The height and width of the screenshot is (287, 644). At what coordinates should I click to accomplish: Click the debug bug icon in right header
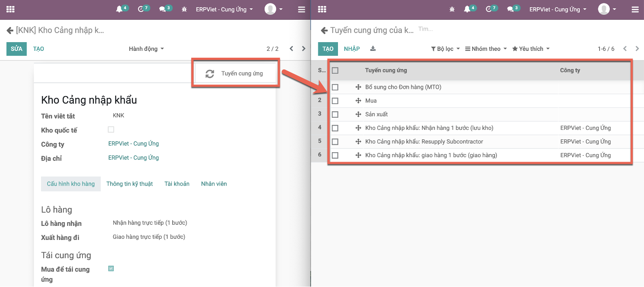452,9
